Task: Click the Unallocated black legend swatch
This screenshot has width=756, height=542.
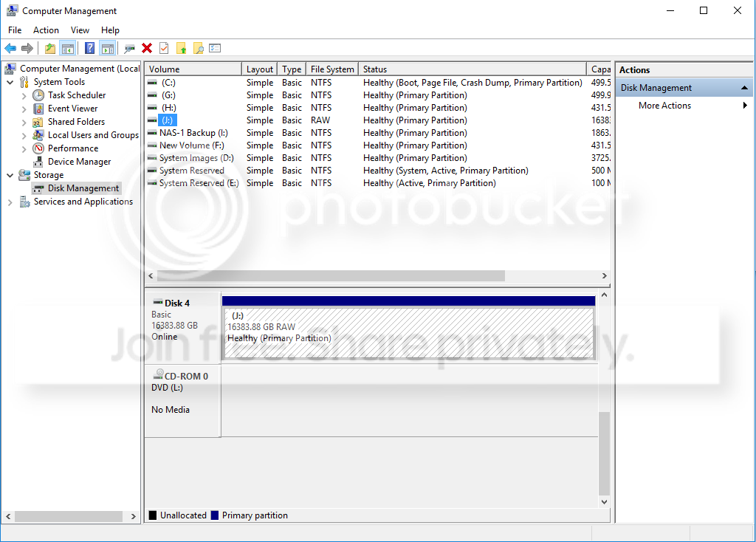Action: (153, 515)
